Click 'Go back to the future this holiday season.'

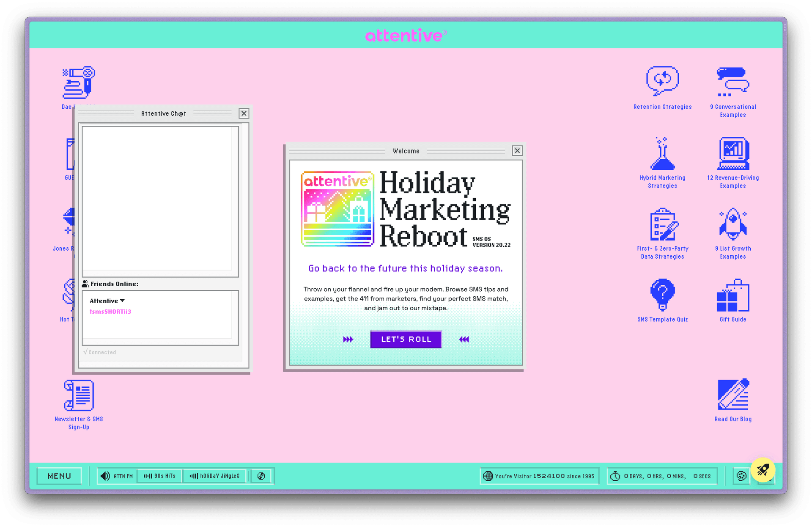(x=406, y=268)
